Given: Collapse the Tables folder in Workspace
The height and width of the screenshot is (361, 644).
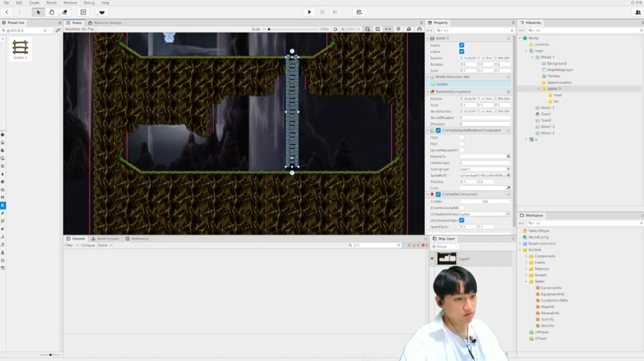Looking at the screenshot, I should click(x=526, y=282).
